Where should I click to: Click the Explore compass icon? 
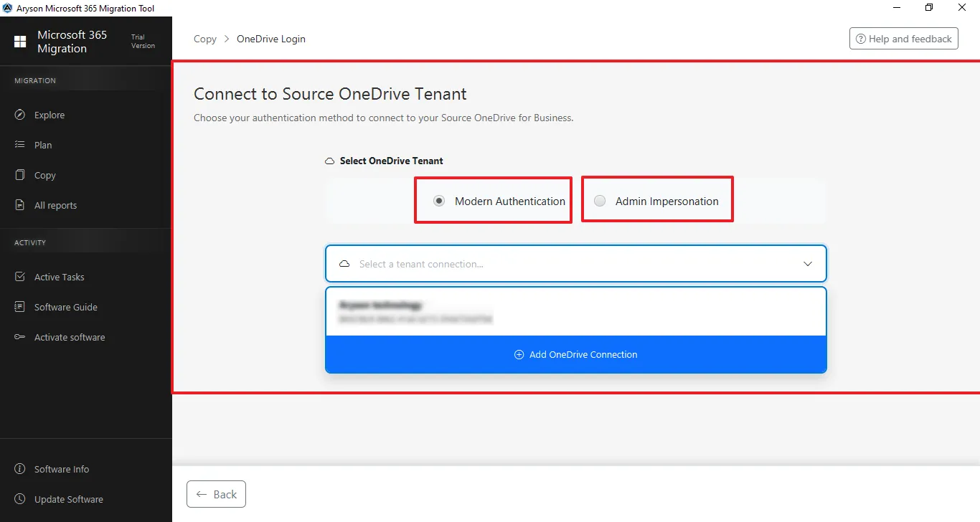tap(20, 115)
